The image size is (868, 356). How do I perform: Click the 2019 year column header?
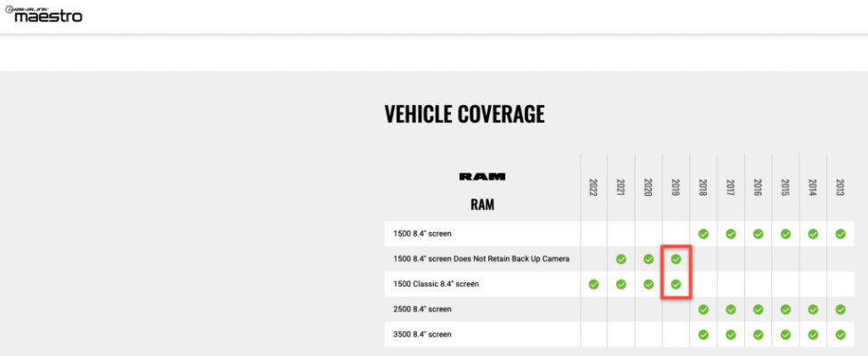(676, 188)
